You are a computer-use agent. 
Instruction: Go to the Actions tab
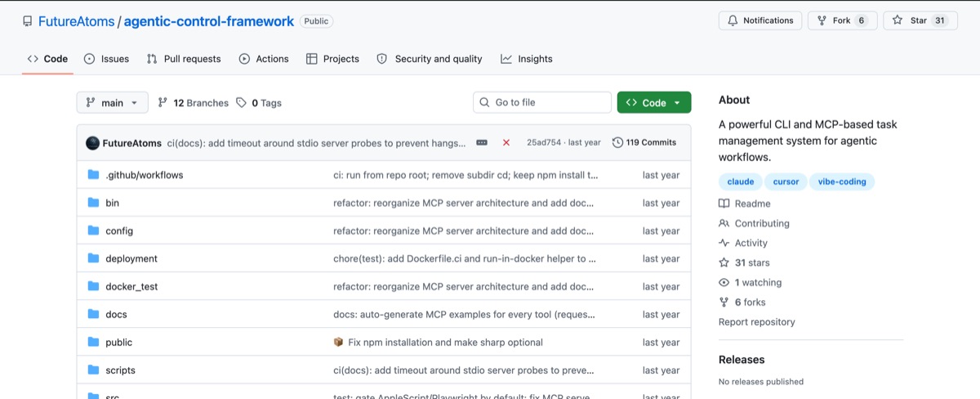coord(264,59)
